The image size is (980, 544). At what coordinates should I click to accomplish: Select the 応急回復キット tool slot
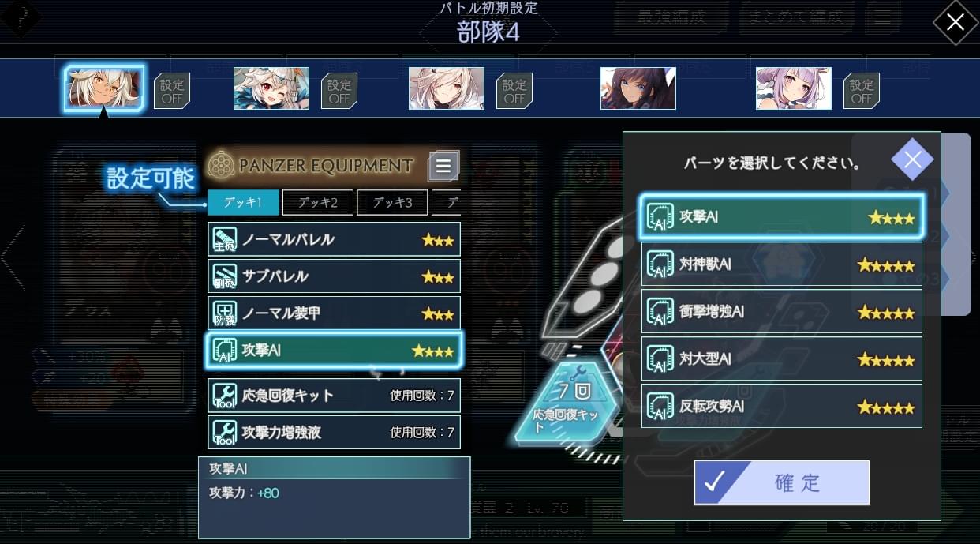334,395
